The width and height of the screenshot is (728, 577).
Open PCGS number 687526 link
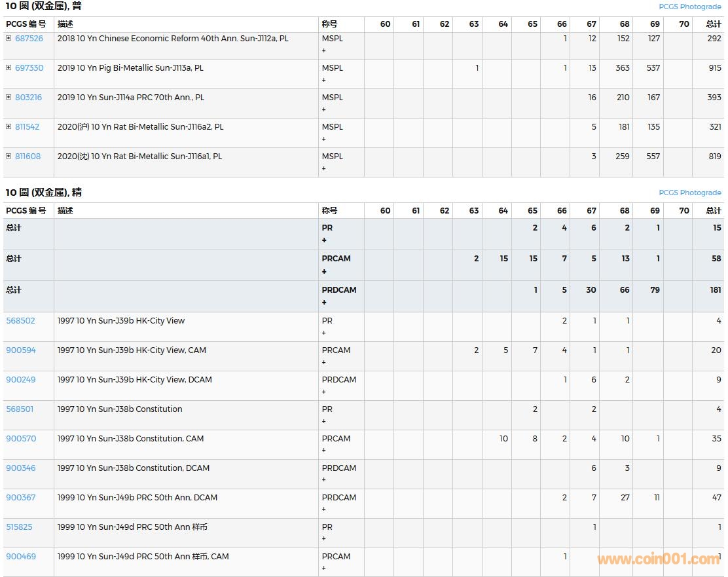tap(29, 39)
